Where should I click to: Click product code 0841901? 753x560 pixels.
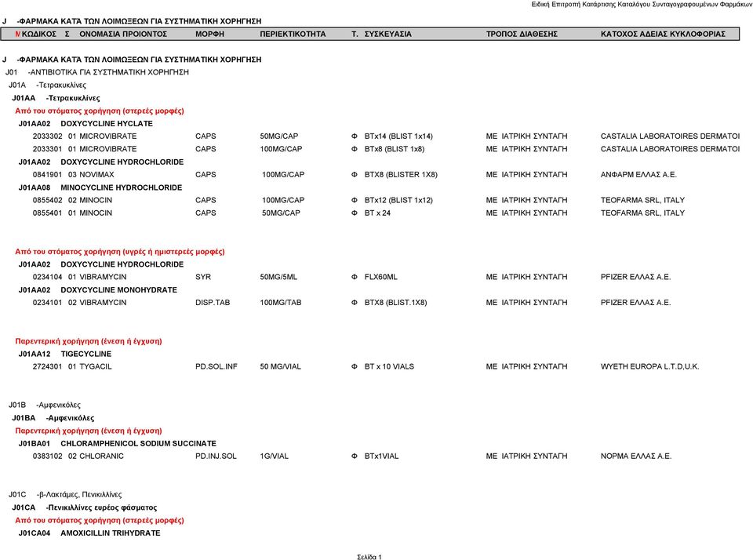click(47, 175)
